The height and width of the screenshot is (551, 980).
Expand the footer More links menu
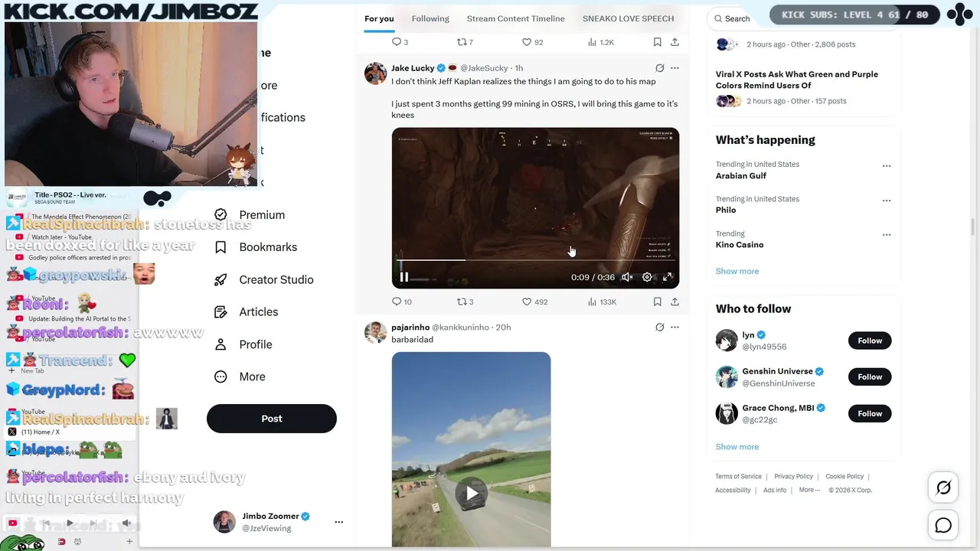809,491
